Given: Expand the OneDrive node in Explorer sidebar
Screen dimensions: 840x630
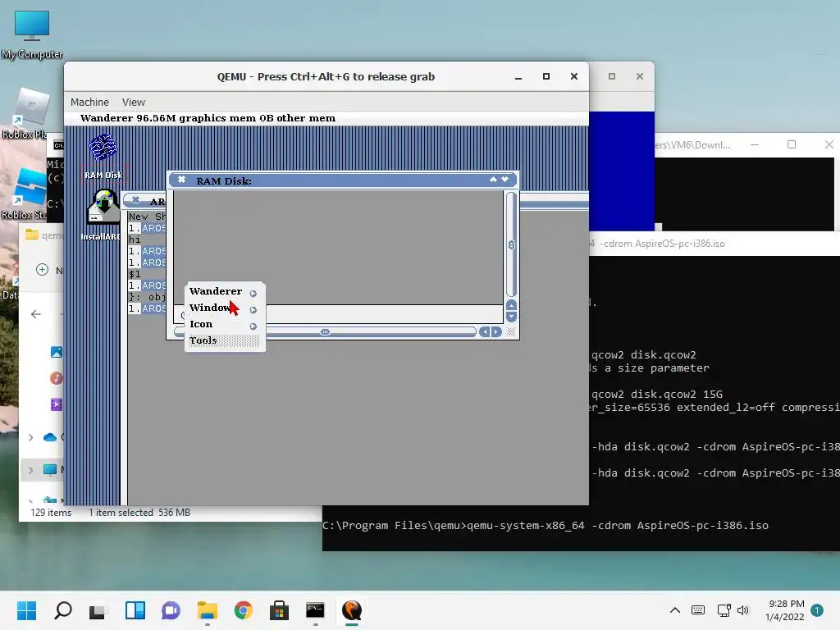Looking at the screenshot, I should (x=30, y=438).
